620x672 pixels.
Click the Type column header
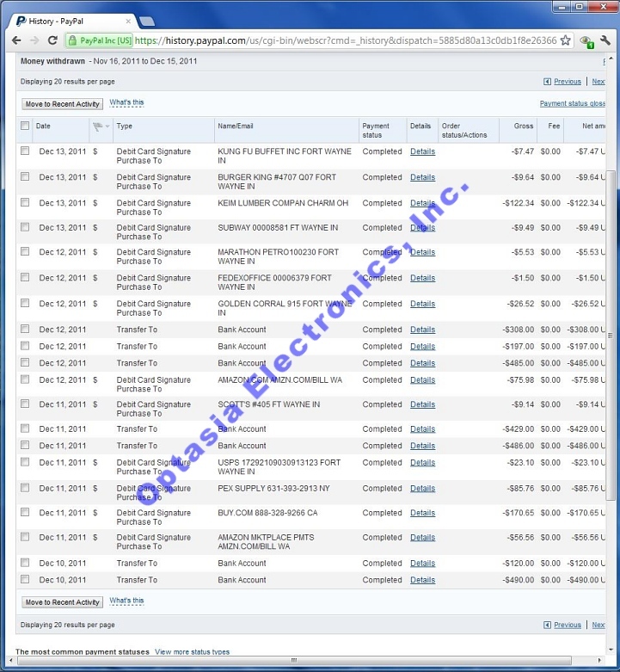click(124, 126)
